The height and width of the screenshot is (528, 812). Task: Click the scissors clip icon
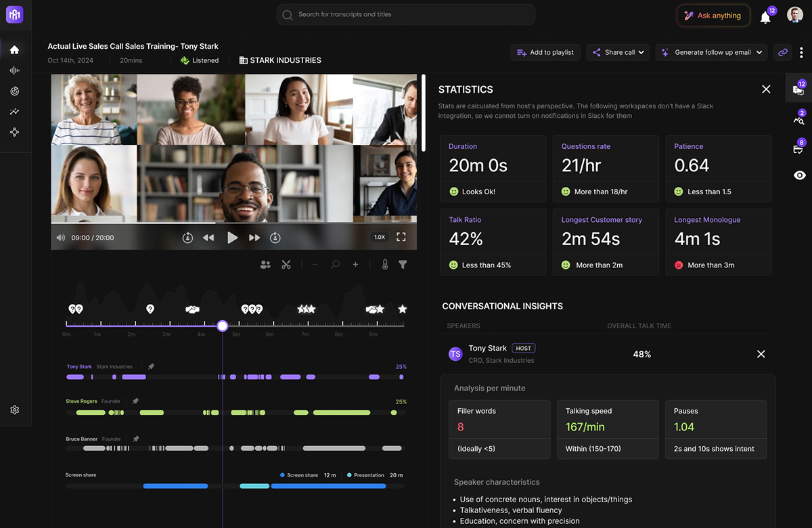286,265
